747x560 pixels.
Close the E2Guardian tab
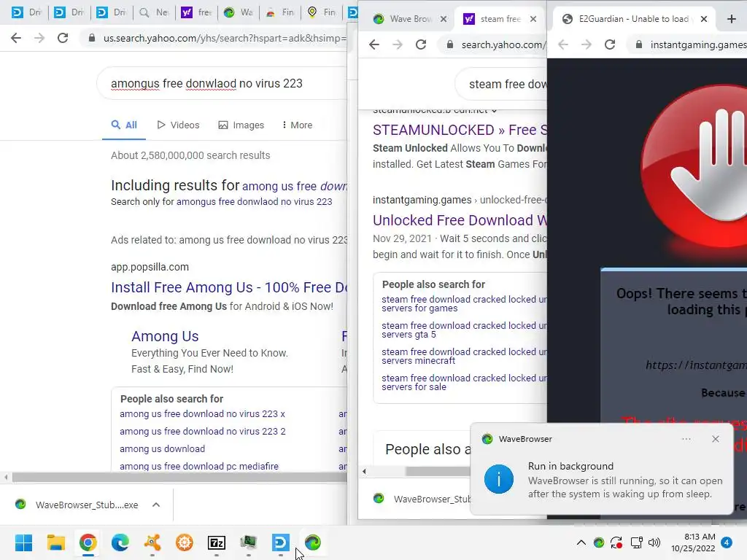(x=704, y=19)
